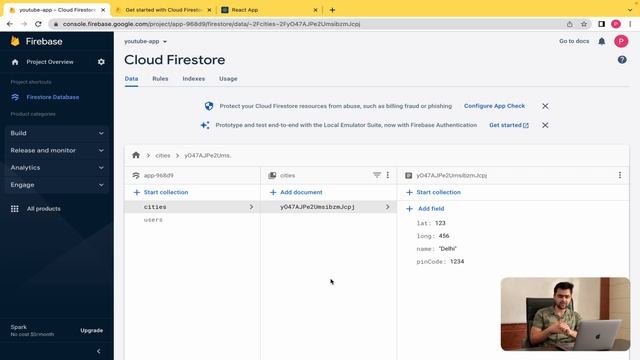
Task: Dismiss the App Check banner
Action: point(545,106)
